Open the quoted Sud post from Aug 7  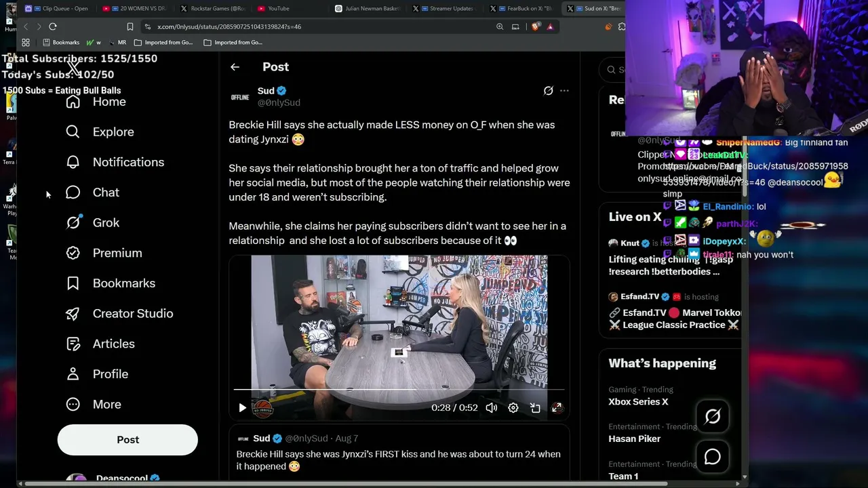coord(399,454)
